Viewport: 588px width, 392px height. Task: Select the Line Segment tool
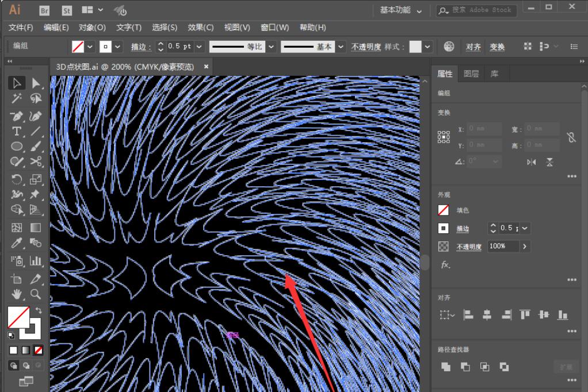pyautogui.click(x=36, y=132)
